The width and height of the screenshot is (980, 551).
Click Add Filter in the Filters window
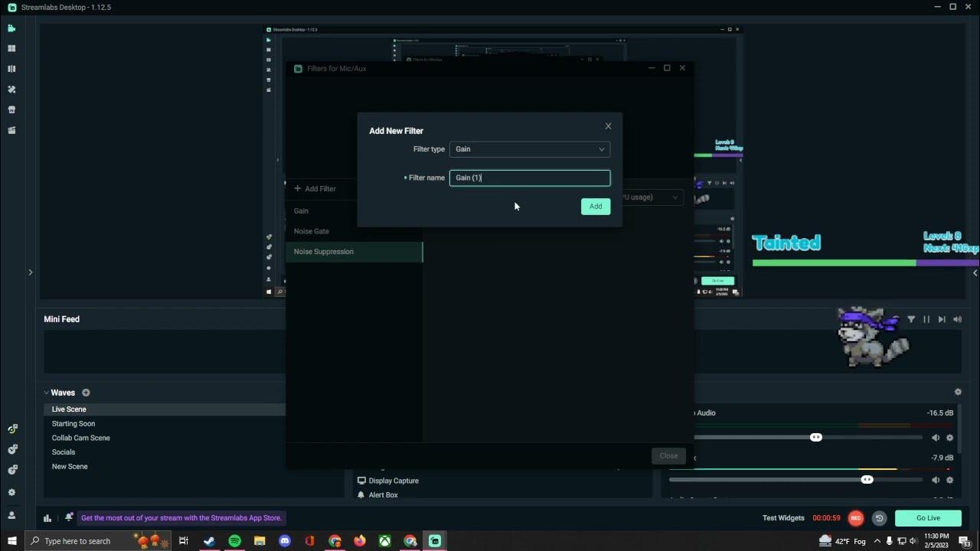[315, 188]
